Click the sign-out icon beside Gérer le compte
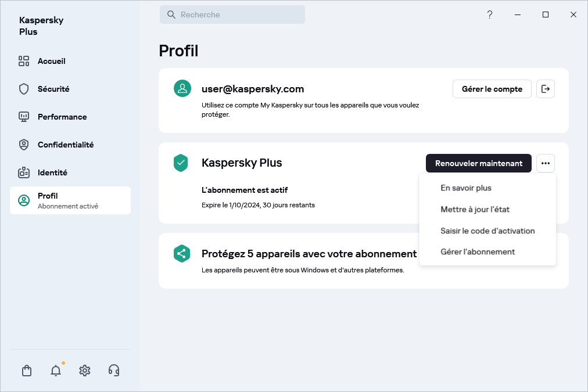The image size is (588, 392). pos(545,89)
